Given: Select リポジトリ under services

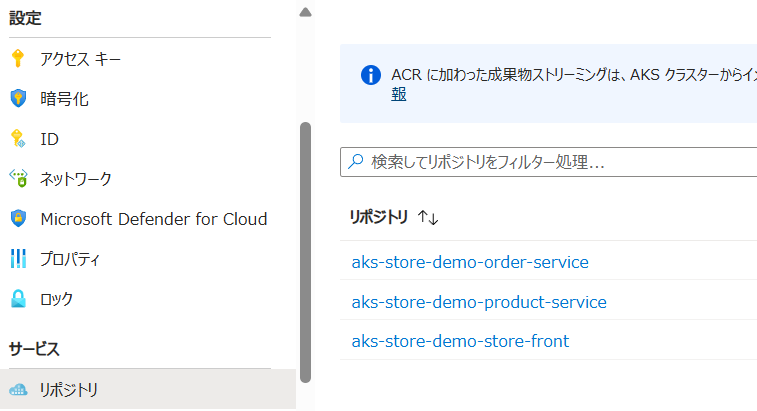Looking at the screenshot, I should pos(148,389).
